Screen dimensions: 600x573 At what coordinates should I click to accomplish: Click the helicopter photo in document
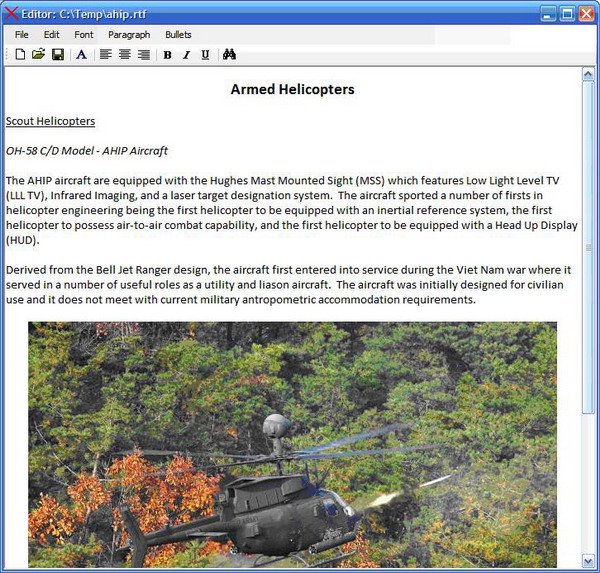tap(292, 444)
